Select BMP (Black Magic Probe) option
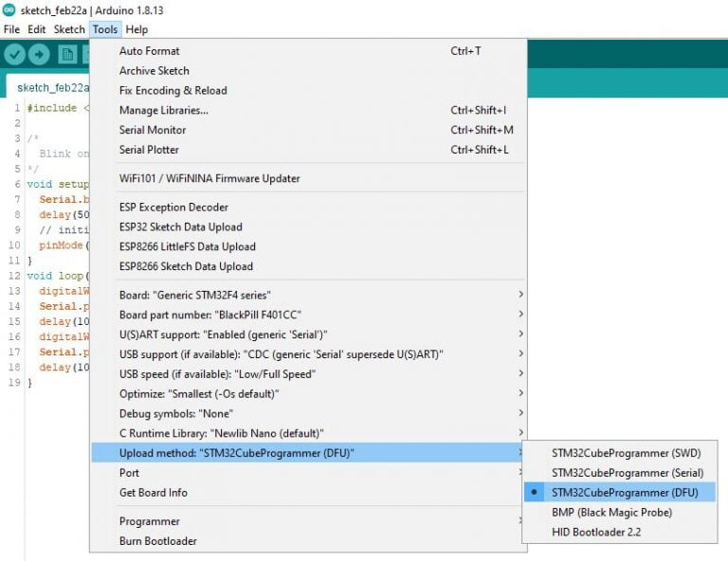Image resolution: width=728 pixels, height=561 pixels. pos(611,512)
